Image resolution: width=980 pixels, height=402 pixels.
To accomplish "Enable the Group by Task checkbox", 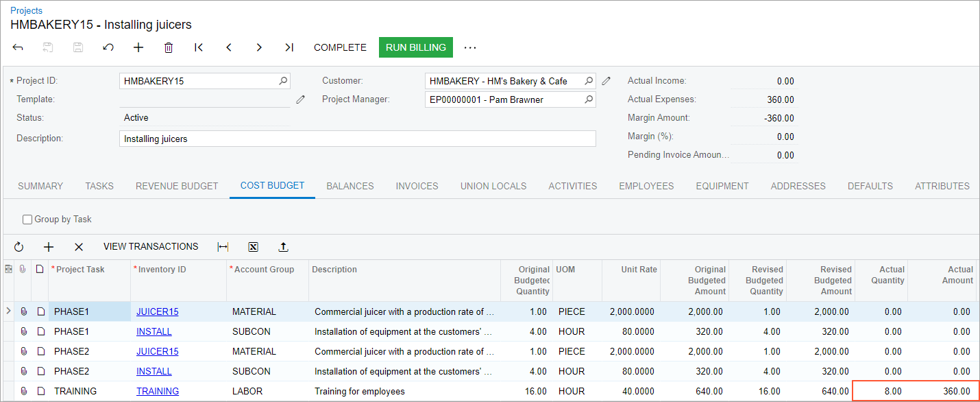I will 27,220.
